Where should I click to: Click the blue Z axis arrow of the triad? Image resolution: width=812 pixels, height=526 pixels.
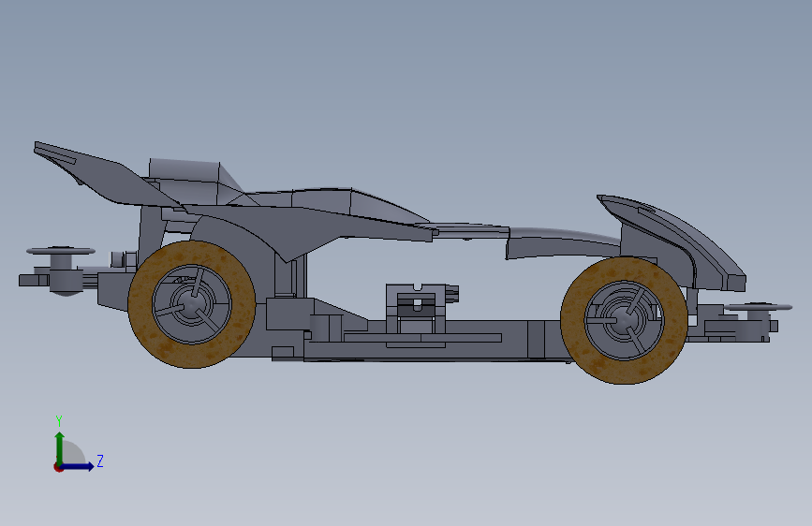coord(78,466)
